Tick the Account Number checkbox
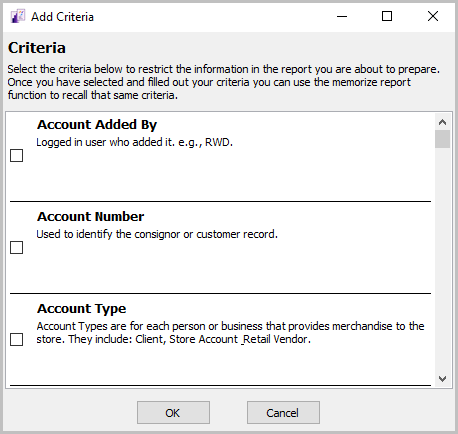The height and width of the screenshot is (434, 458). coord(17,248)
